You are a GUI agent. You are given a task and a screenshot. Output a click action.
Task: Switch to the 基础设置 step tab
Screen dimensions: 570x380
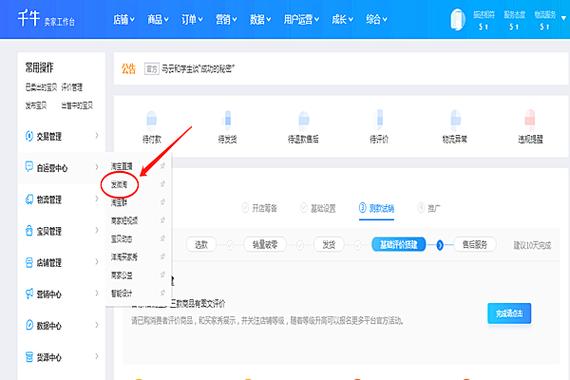pyautogui.click(x=318, y=208)
